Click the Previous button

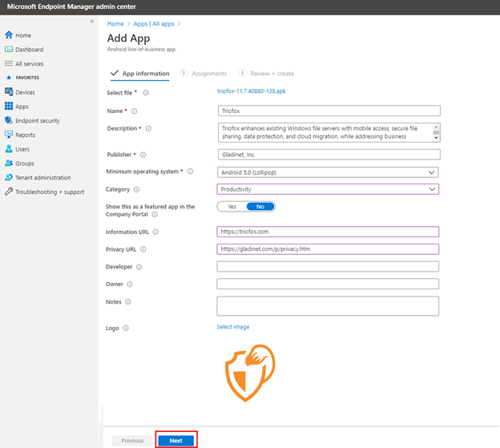point(132,440)
